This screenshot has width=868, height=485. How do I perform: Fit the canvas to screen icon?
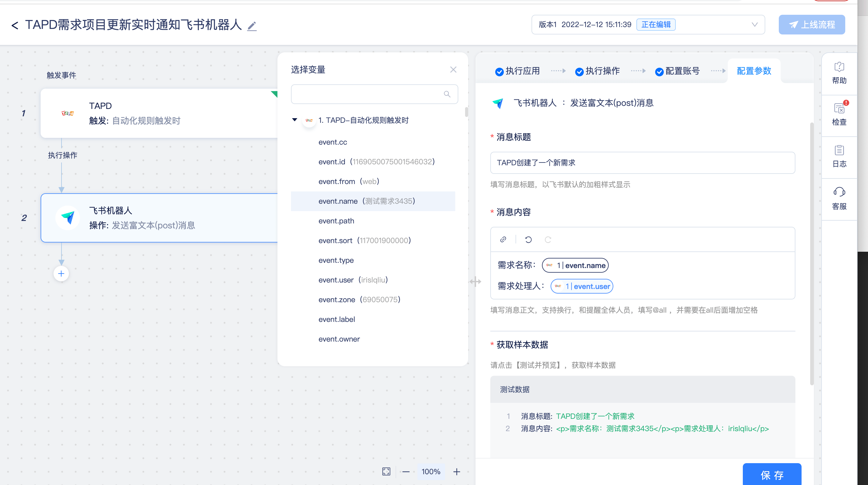coord(386,471)
